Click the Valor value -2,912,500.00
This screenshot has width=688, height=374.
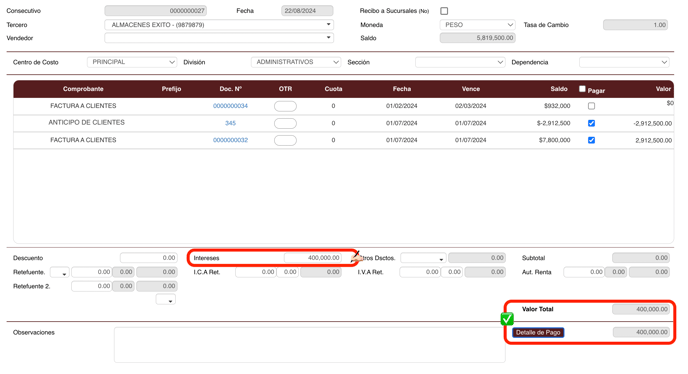click(652, 123)
